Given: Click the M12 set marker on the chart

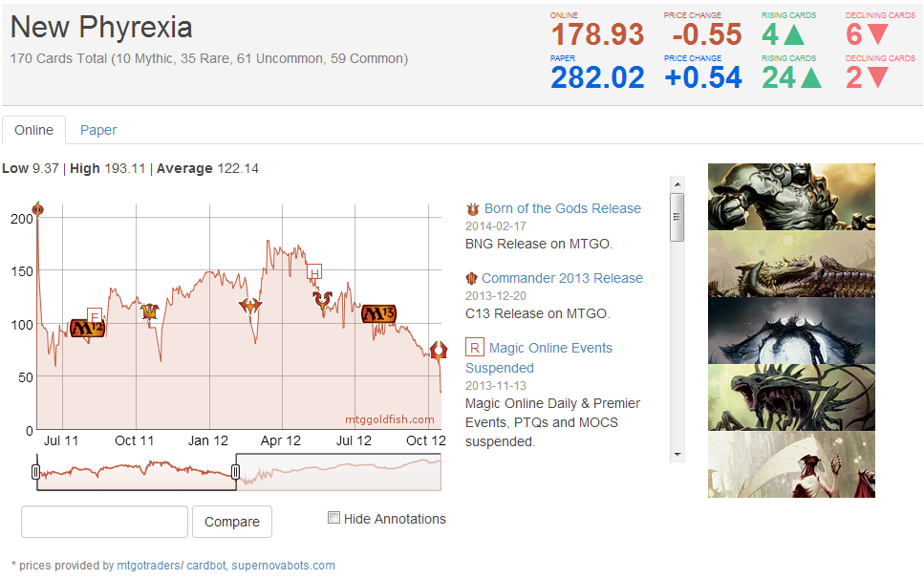Looking at the screenshot, I should [86, 329].
